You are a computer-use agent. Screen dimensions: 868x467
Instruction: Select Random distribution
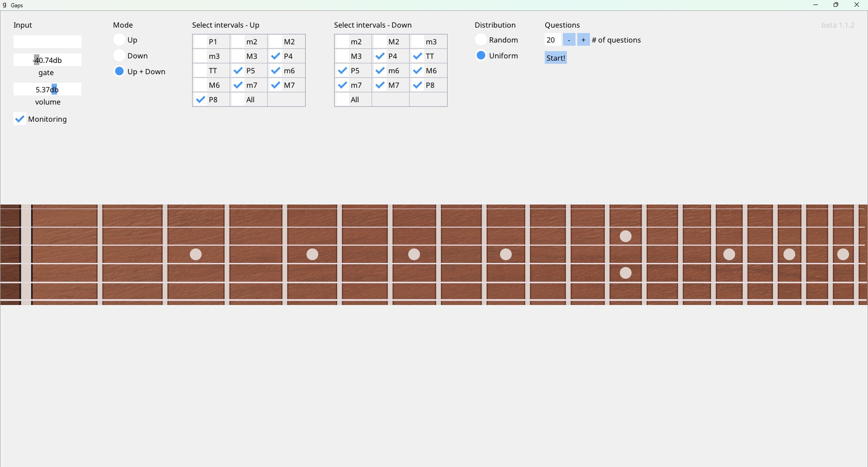(x=481, y=40)
